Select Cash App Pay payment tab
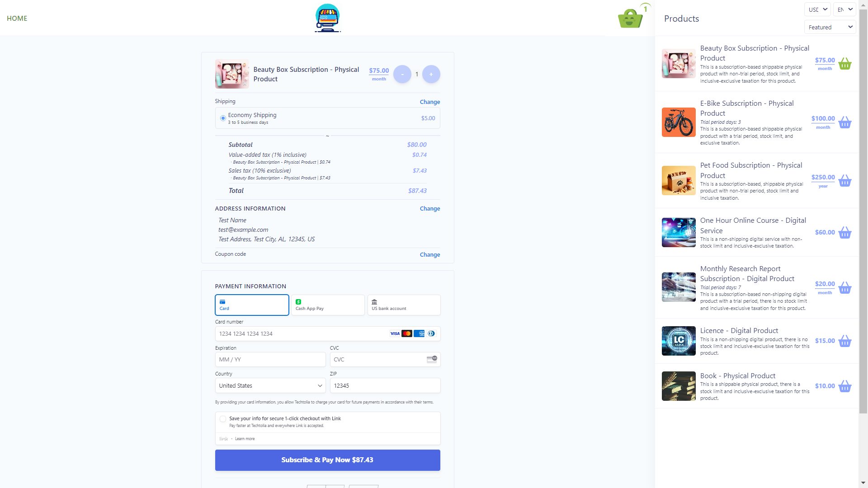 click(x=328, y=305)
